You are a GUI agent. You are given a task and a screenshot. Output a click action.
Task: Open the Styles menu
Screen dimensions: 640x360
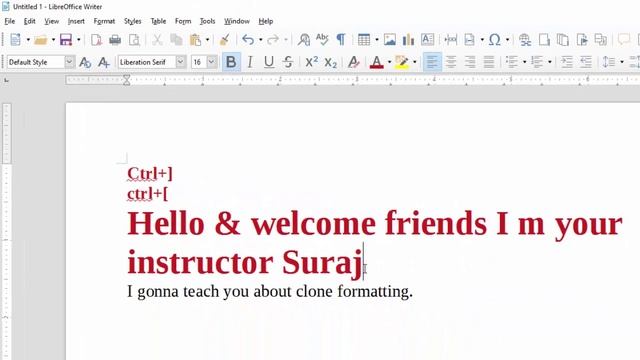click(x=132, y=21)
